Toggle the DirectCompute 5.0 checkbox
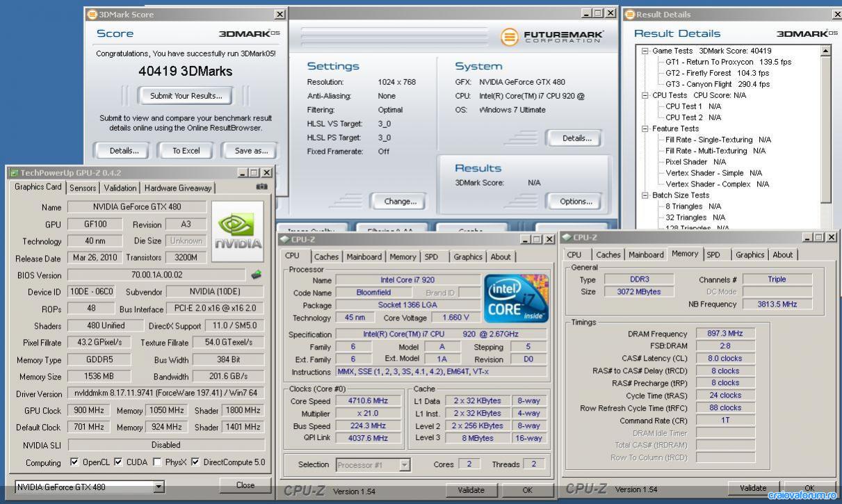The width and height of the screenshot is (842, 504). point(196,462)
